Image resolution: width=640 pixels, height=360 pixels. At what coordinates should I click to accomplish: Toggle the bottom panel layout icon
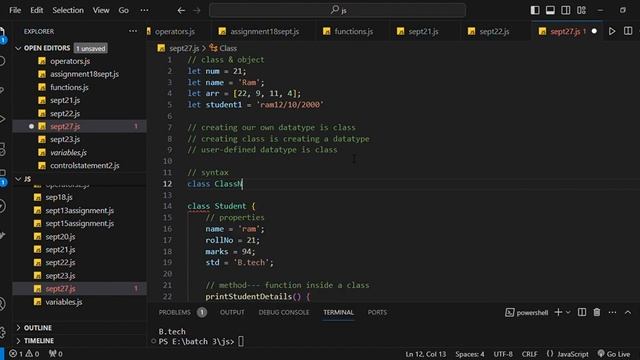coord(550,10)
